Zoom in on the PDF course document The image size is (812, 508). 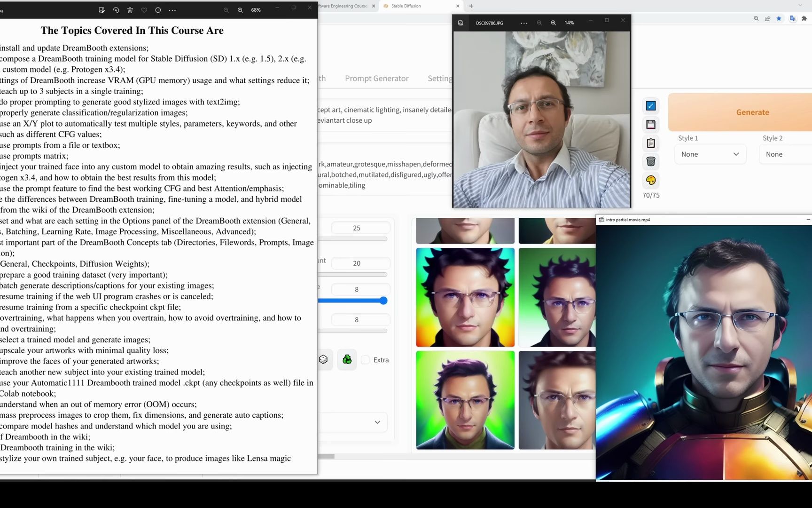point(240,10)
